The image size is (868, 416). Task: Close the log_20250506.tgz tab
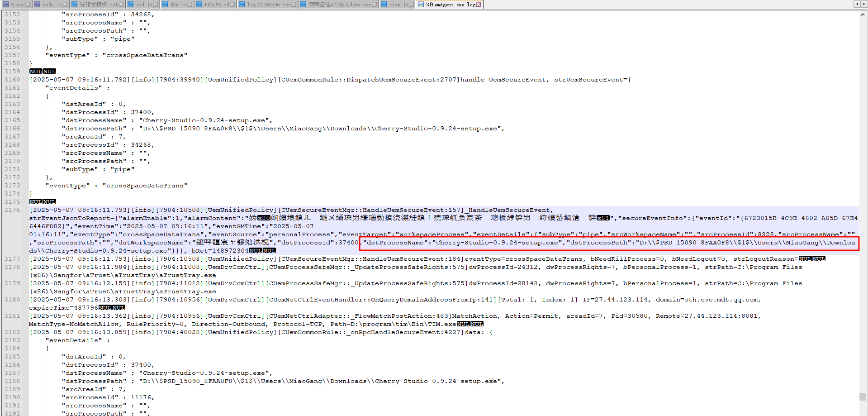[294, 5]
